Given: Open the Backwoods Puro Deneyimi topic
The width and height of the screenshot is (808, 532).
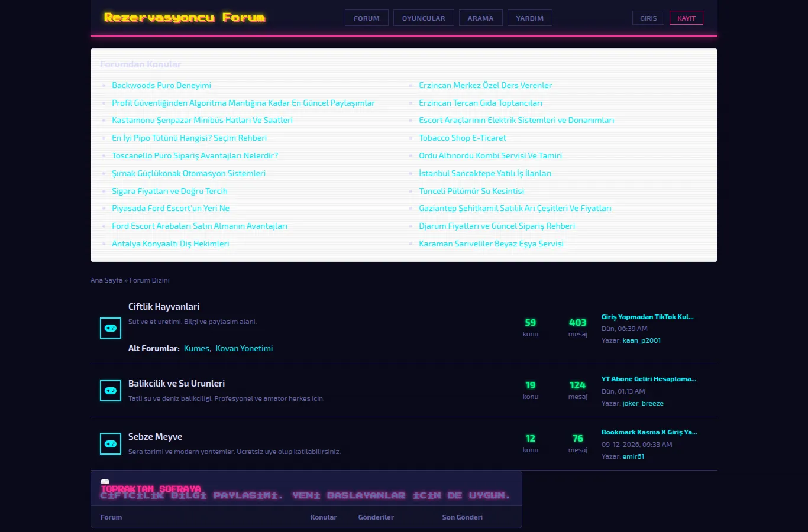Looking at the screenshot, I should (x=161, y=85).
